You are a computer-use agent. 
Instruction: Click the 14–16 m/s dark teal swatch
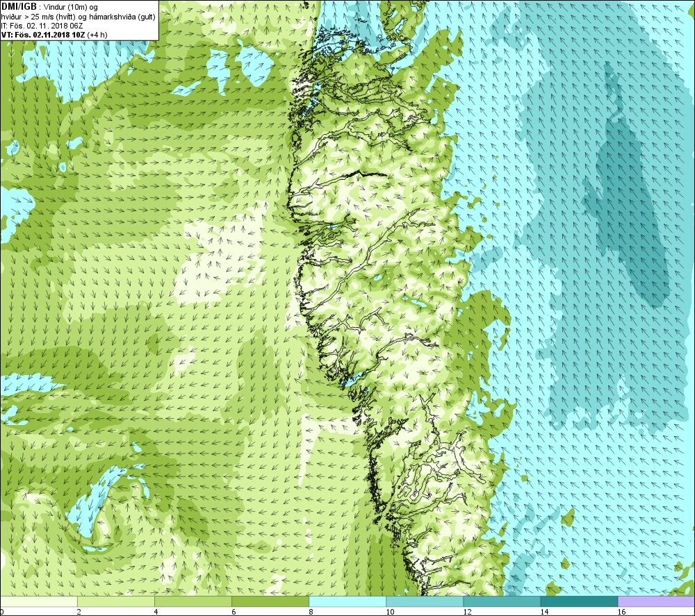tap(579, 601)
